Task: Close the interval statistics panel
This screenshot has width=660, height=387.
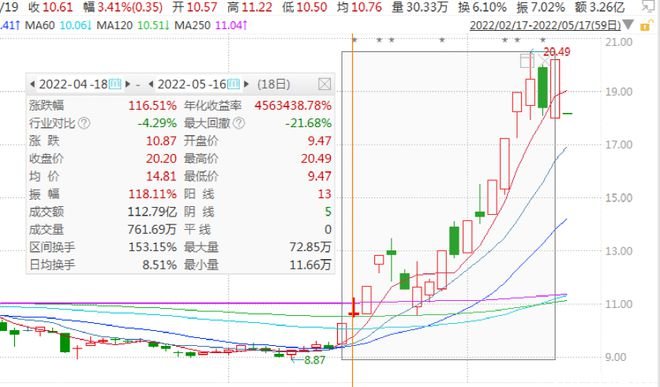Action: click(x=325, y=84)
